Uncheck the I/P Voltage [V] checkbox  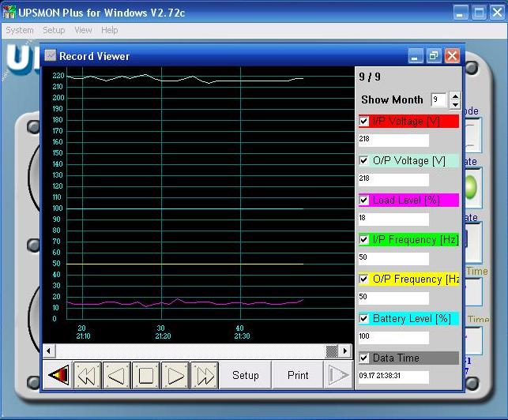(x=364, y=122)
